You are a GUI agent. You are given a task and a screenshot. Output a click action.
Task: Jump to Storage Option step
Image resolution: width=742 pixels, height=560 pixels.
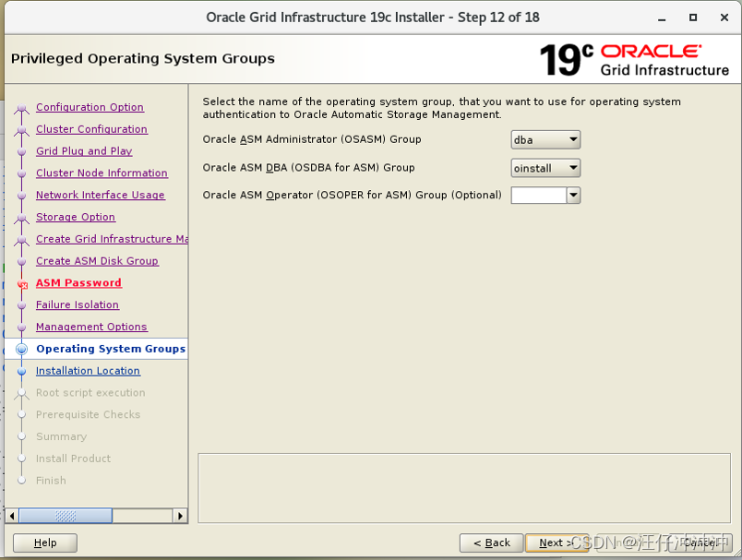click(76, 217)
